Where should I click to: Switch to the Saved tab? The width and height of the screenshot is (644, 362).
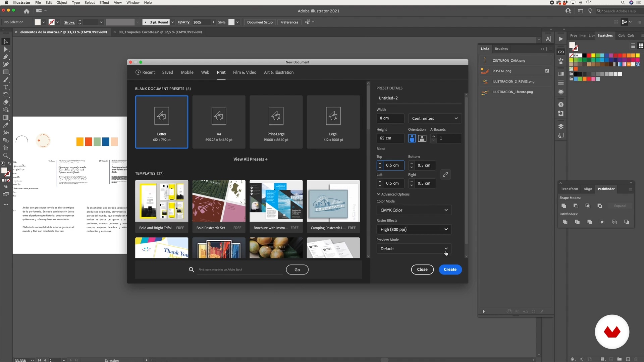tap(168, 72)
